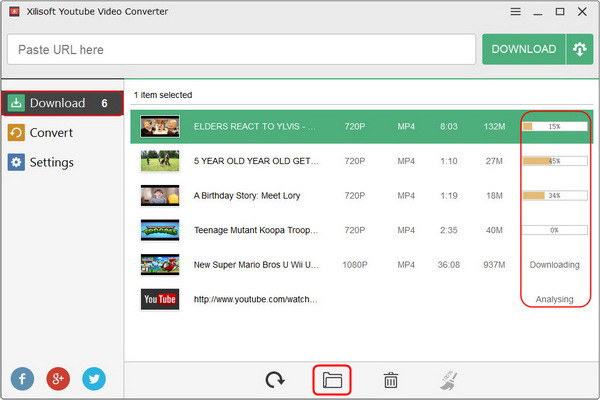Click the 1 item selected label
Viewport: 600px width, 400px height.
[163, 95]
